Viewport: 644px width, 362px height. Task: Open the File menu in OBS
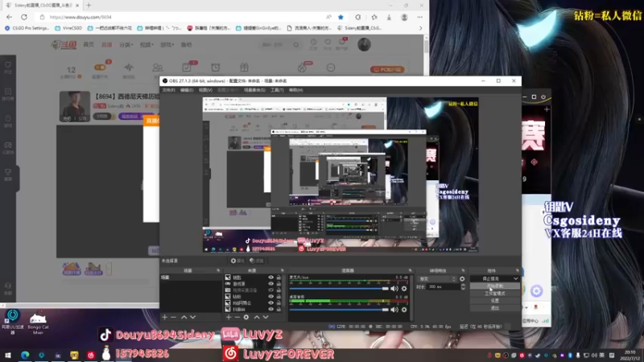pyautogui.click(x=169, y=90)
